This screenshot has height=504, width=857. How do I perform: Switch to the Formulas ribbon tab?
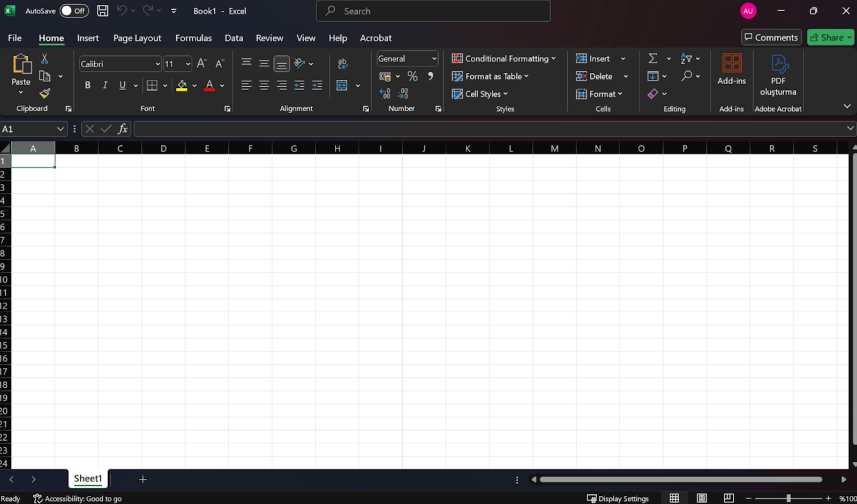tap(193, 38)
